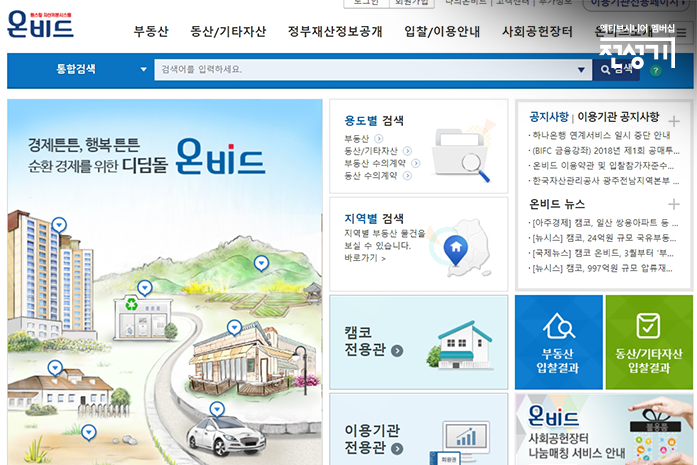Open news [아주경제] 캠코, 일산 쌍용아파트

pos(604,223)
